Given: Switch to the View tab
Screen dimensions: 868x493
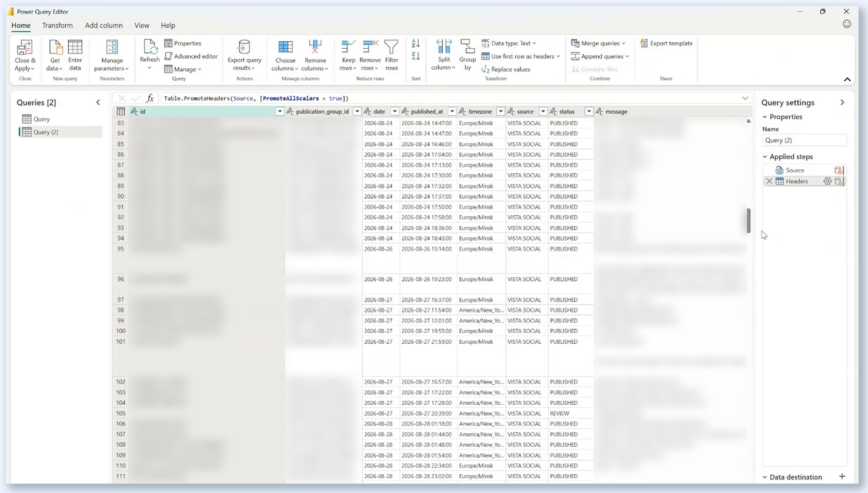Looking at the screenshot, I should pyautogui.click(x=142, y=25).
